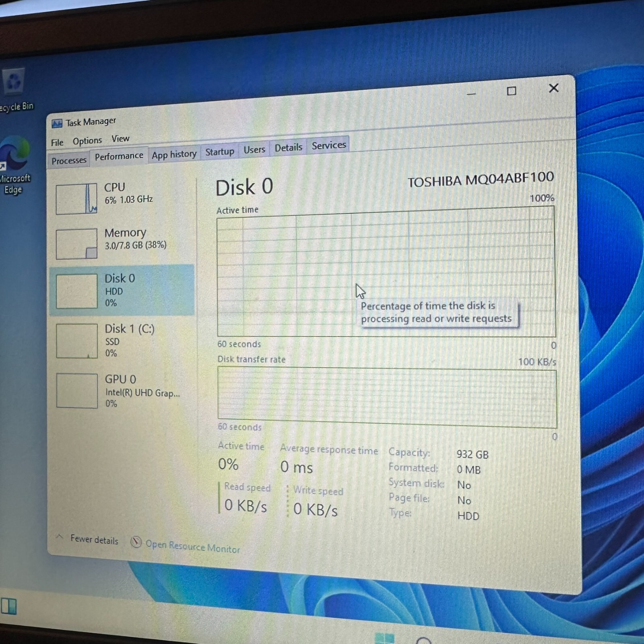
Task: Click the Windows Start button on taskbar
Action: point(384,638)
